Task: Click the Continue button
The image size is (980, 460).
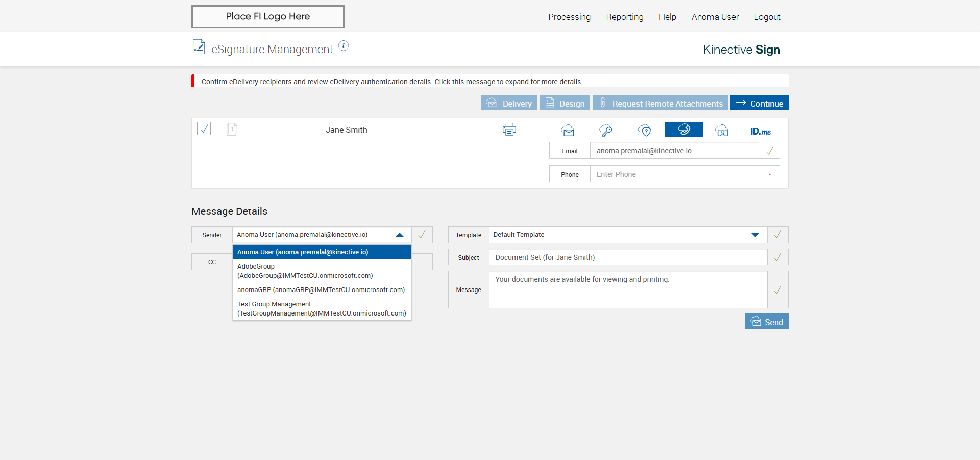Action: (x=759, y=103)
